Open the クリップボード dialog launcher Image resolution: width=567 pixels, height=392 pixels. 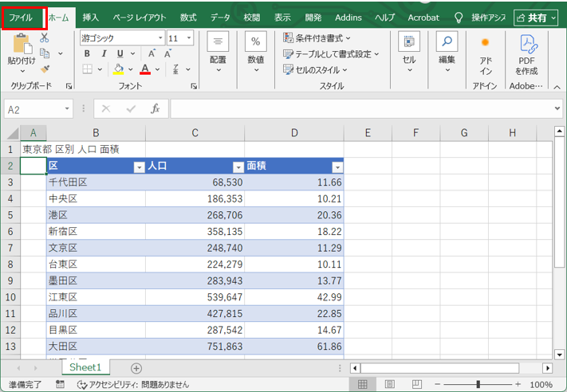[69, 86]
